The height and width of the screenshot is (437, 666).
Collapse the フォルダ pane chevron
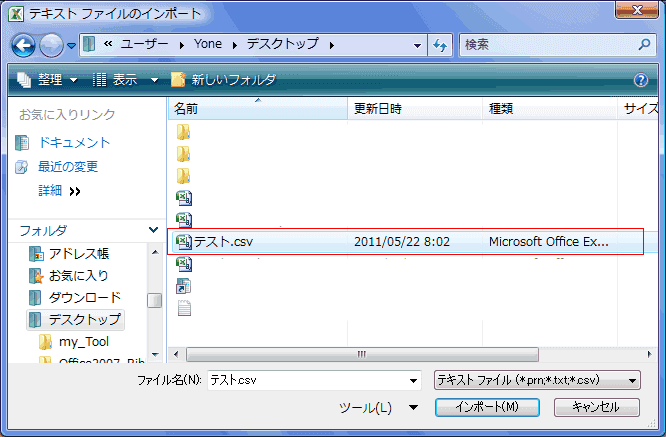click(x=153, y=230)
